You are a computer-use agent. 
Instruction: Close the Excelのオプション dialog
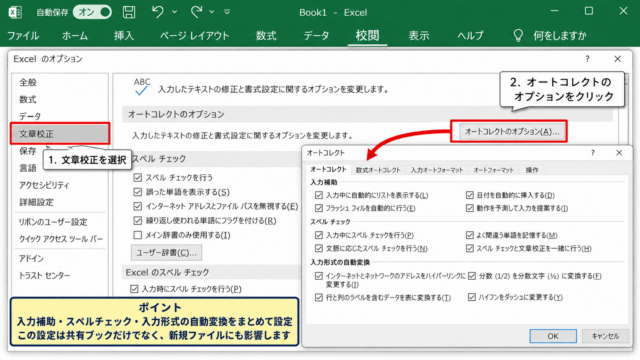pos(618,59)
